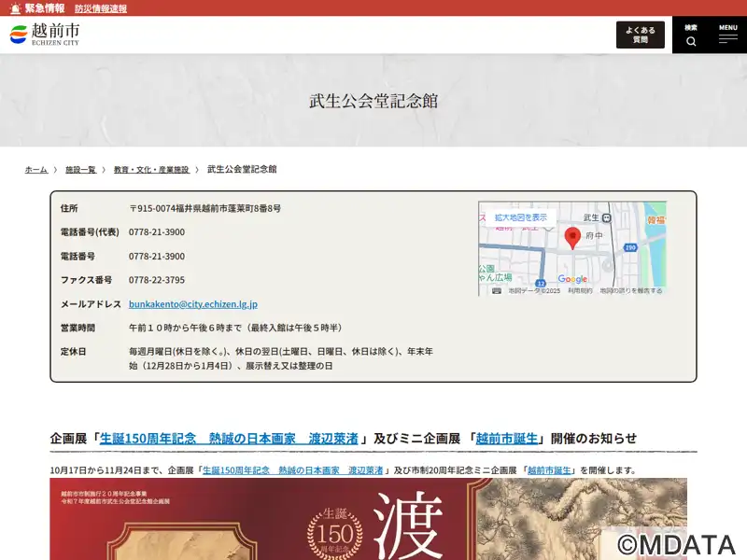Click the Echizen City logo

[x=44, y=35]
